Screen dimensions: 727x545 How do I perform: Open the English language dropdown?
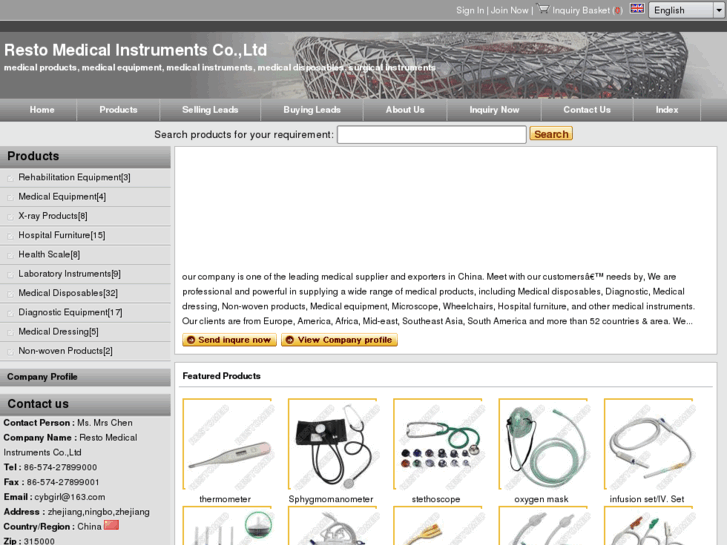687,10
